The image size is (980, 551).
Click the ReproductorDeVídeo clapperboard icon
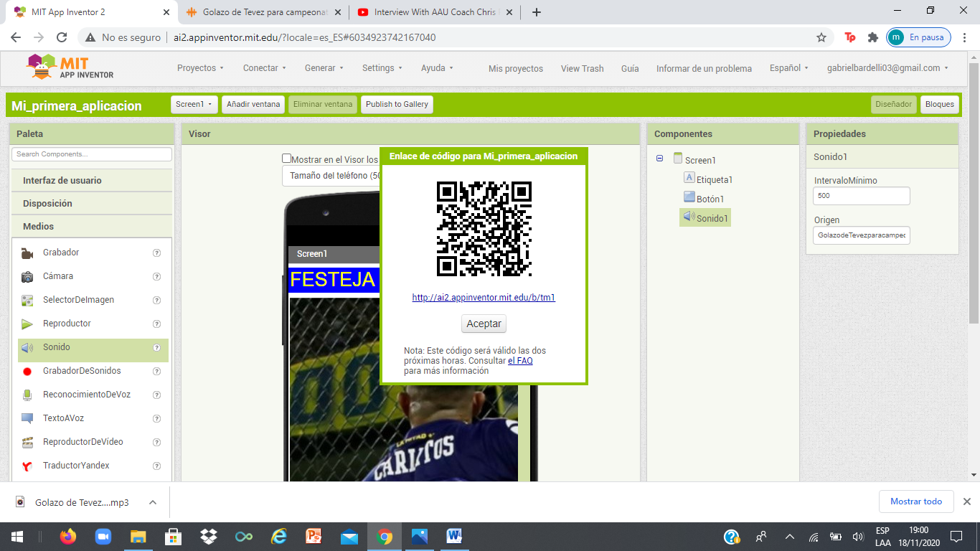tap(27, 442)
